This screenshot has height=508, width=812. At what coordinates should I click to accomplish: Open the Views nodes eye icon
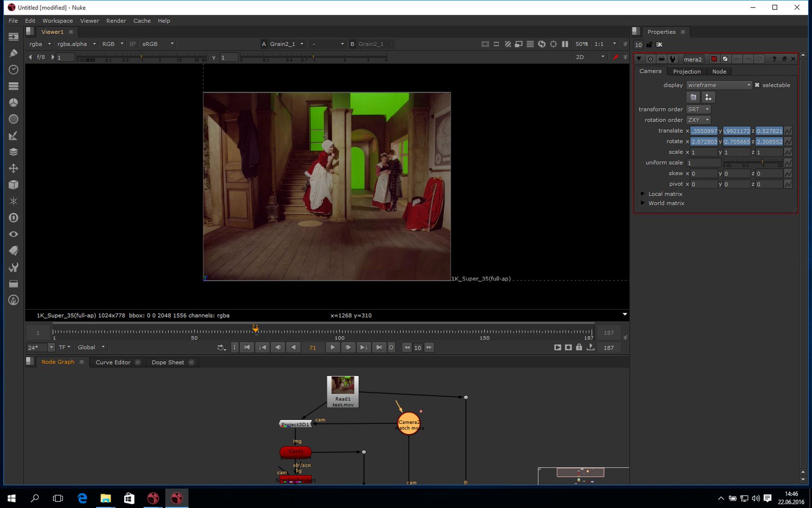(13, 234)
